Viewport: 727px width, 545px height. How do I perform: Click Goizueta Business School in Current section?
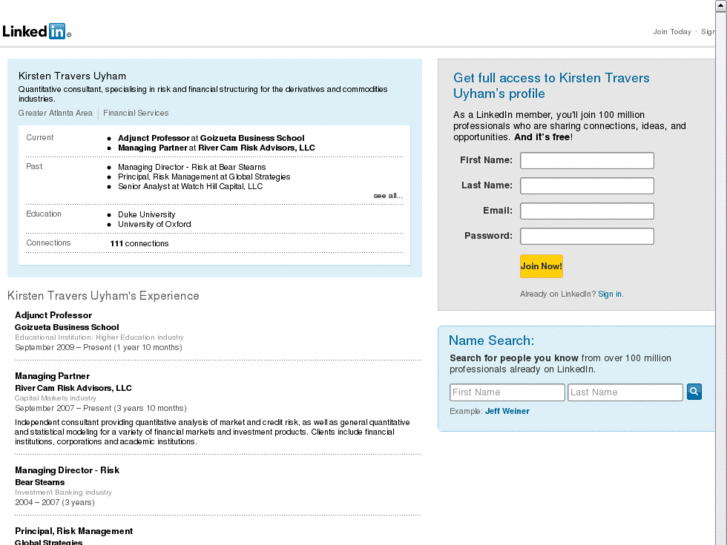[252, 138]
